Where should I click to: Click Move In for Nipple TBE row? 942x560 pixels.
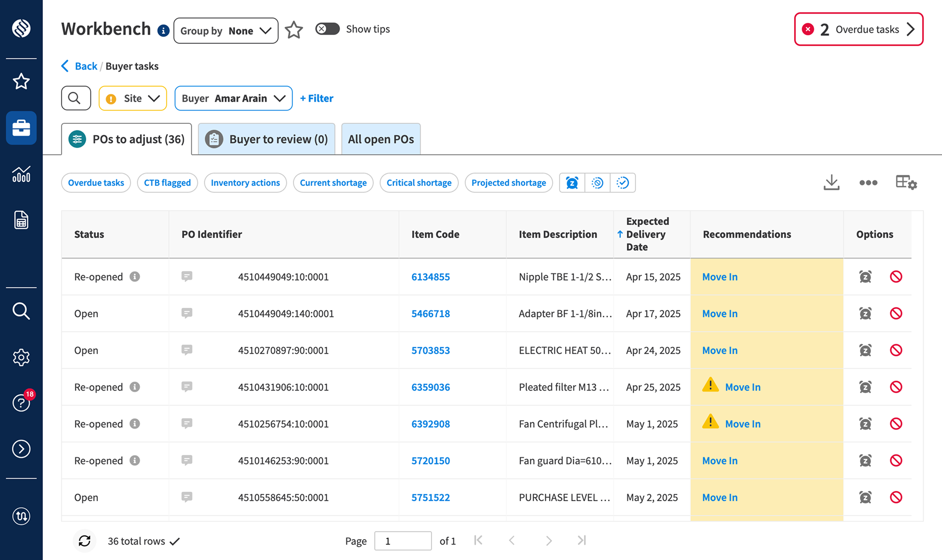tap(720, 277)
